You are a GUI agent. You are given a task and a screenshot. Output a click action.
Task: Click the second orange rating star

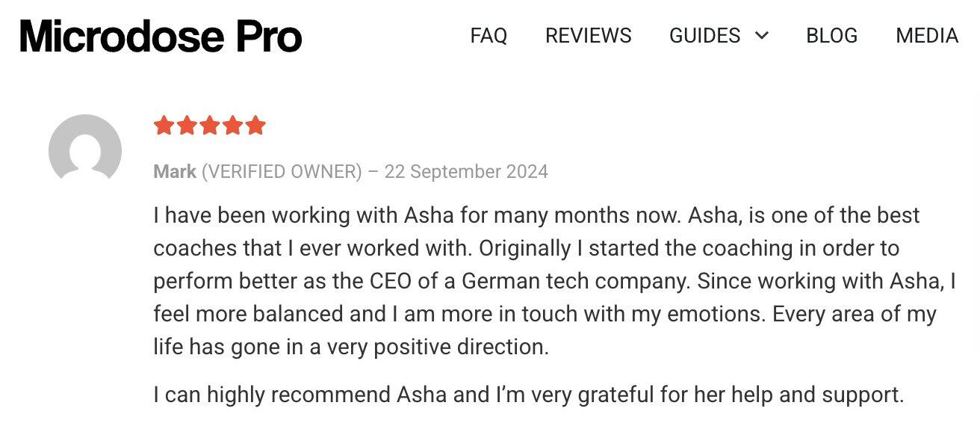point(187,126)
